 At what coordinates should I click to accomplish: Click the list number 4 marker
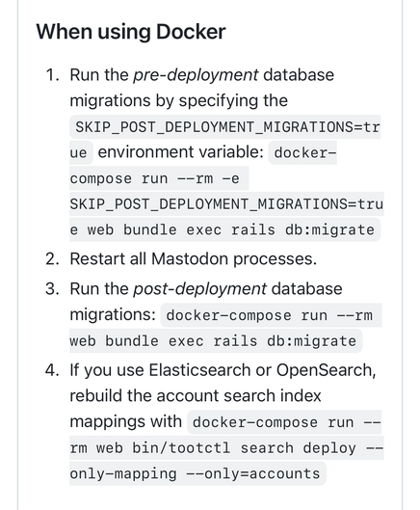click(52, 371)
